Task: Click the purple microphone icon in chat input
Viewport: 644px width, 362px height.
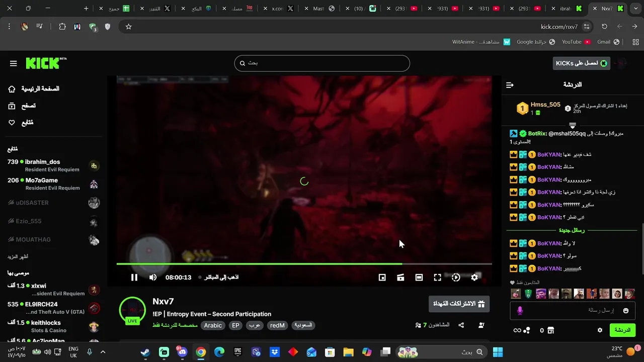Action: (520, 311)
